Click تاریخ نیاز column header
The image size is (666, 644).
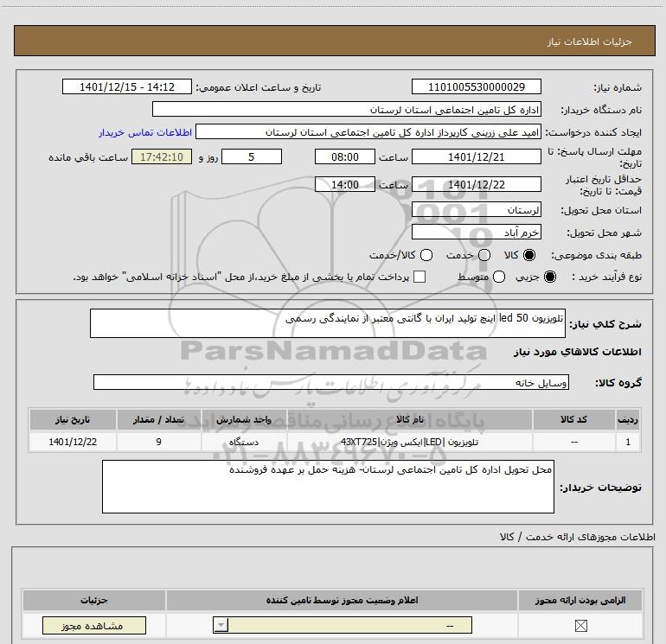pos(73,419)
